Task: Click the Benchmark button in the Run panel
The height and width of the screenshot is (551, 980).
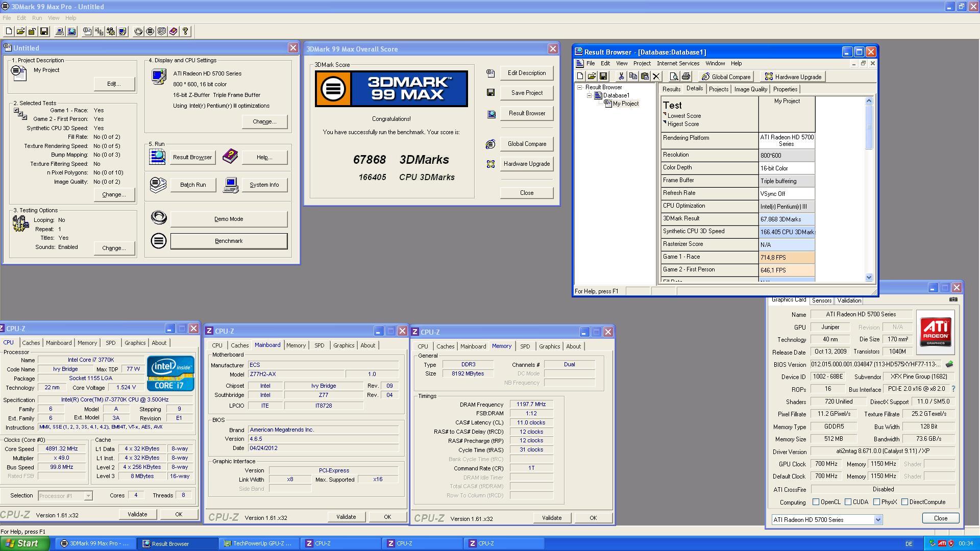Action: [x=229, y=241]
